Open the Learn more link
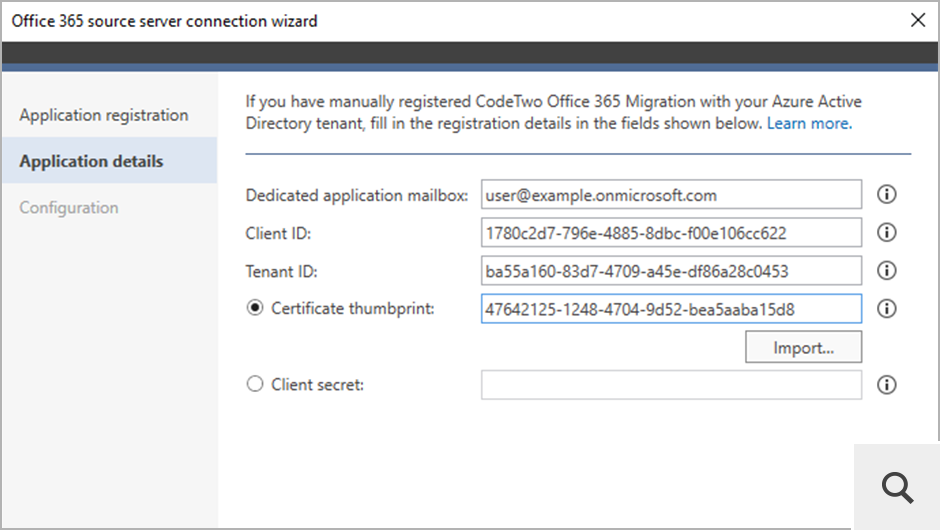 pyautogui.click(x=809, y=124)
